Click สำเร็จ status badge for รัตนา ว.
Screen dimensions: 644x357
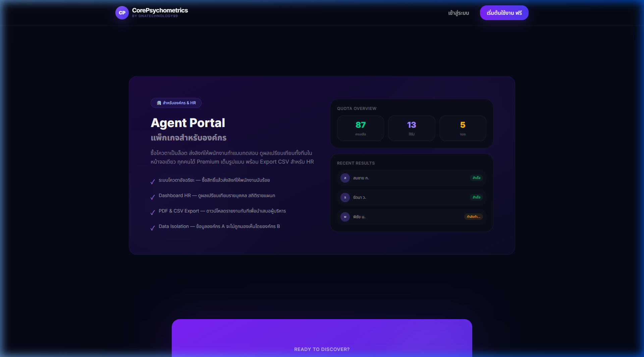click(476, 197)
